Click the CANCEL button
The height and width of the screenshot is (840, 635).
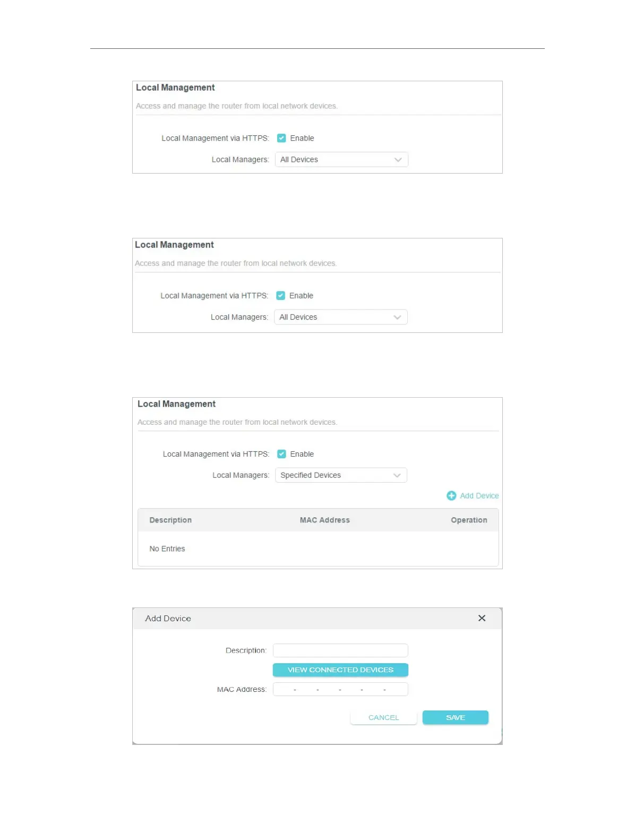point(383,717)
